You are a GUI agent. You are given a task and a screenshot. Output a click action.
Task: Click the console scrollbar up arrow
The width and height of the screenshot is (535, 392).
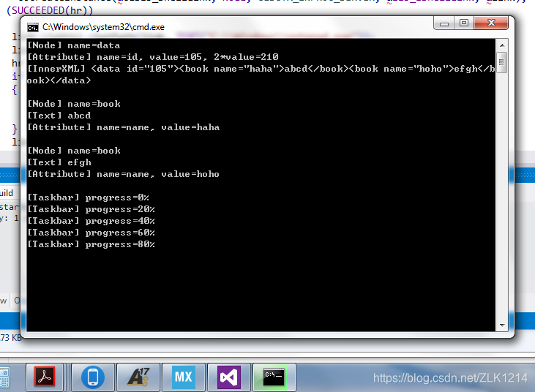click(502, 45)
